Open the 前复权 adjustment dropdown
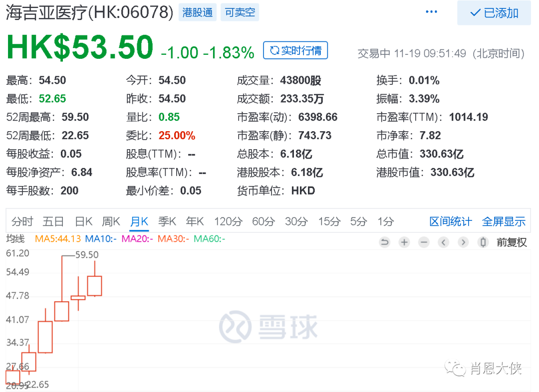 tap(512, 242)
